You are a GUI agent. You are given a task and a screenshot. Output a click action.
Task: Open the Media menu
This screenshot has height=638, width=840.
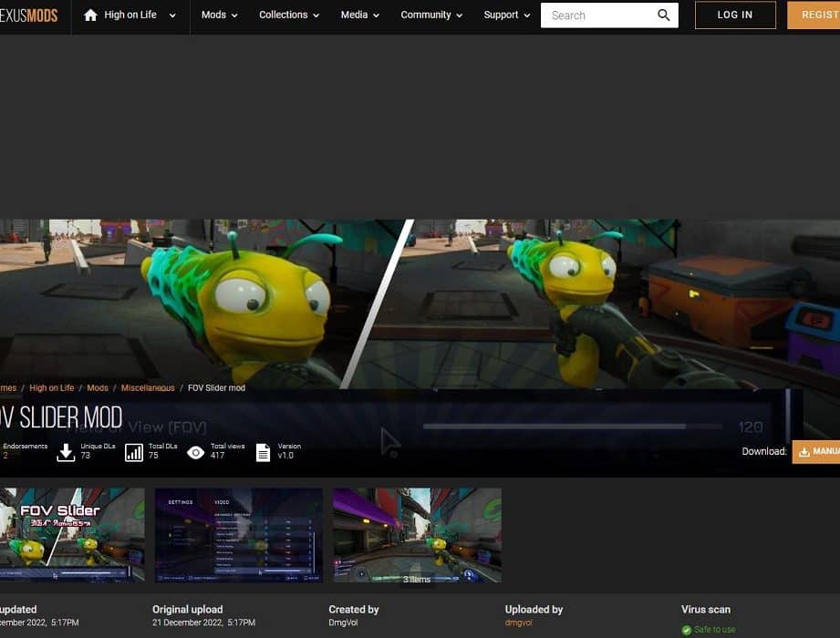click(x=360, y=15)
